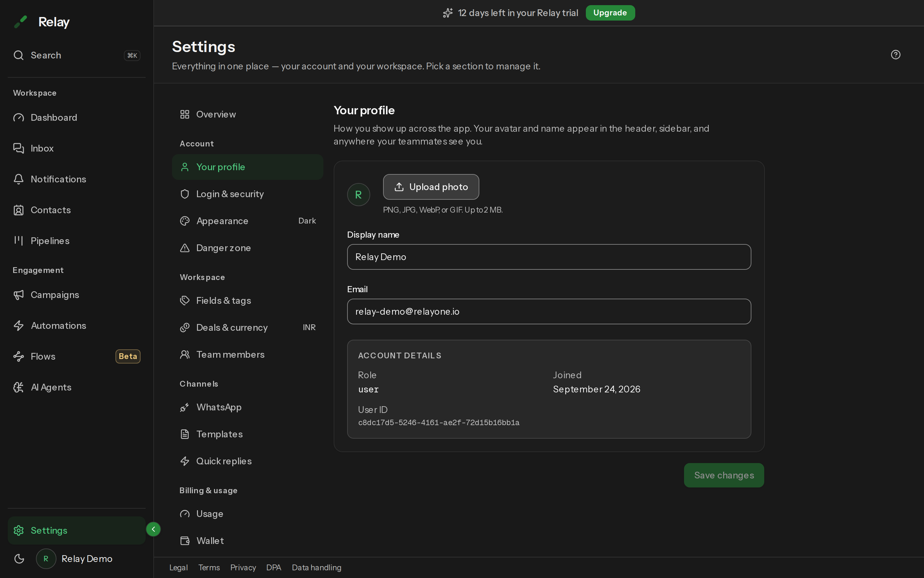Viewport: 924px width, 578px height.
Task: Select Overview in settings navigation
Action: point(247,114)
